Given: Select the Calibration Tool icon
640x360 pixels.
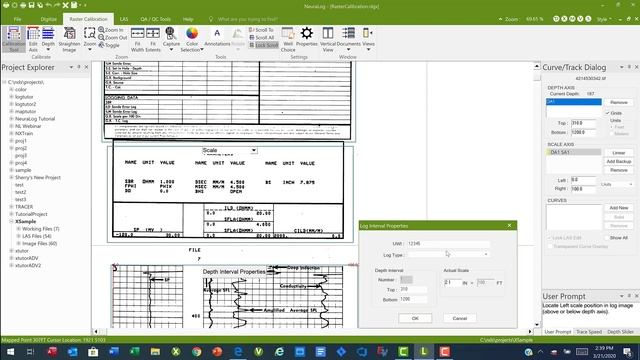Looking at the screenshot, I should point(13,39).
